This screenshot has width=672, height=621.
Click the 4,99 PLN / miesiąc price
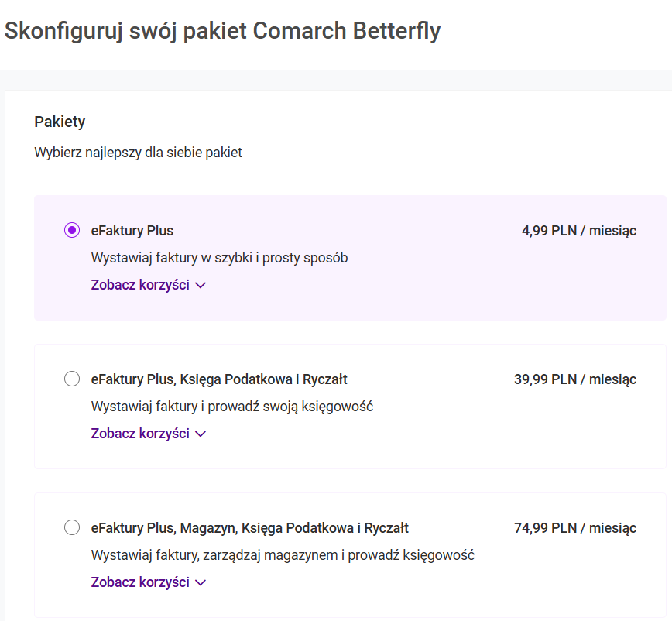(x=578, y=230)
